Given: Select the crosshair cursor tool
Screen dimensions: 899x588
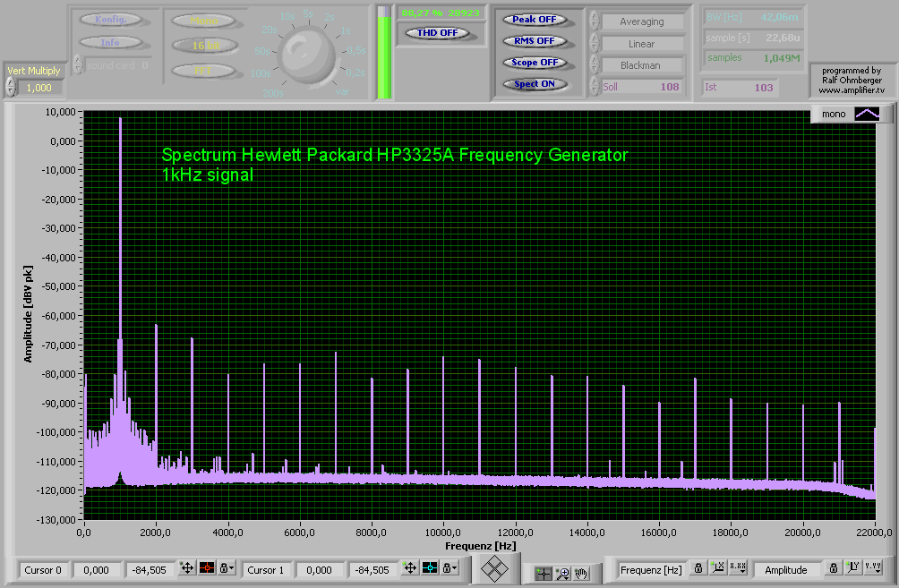Looking at the screenshot, I should point(544,574).
